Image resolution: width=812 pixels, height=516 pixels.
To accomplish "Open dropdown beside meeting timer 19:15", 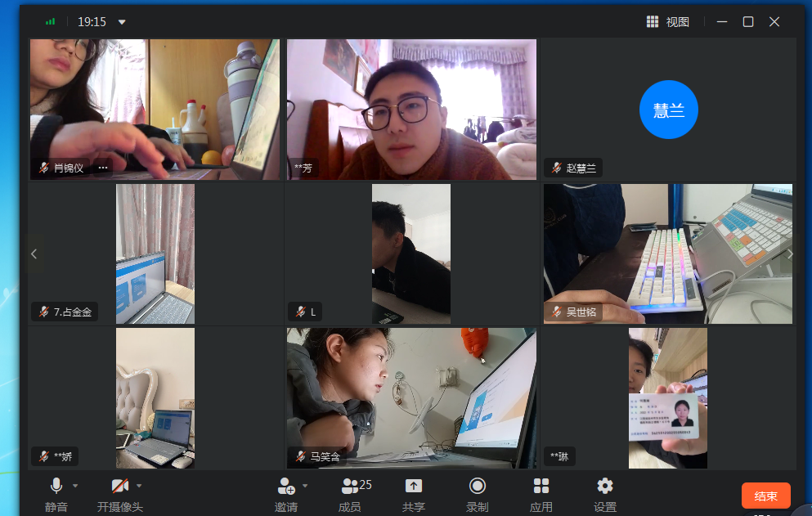I will tap(122, 22).
